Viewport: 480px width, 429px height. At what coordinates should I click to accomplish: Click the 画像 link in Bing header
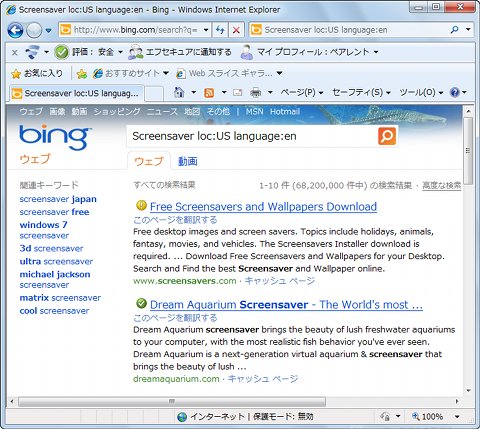[57, 112]
